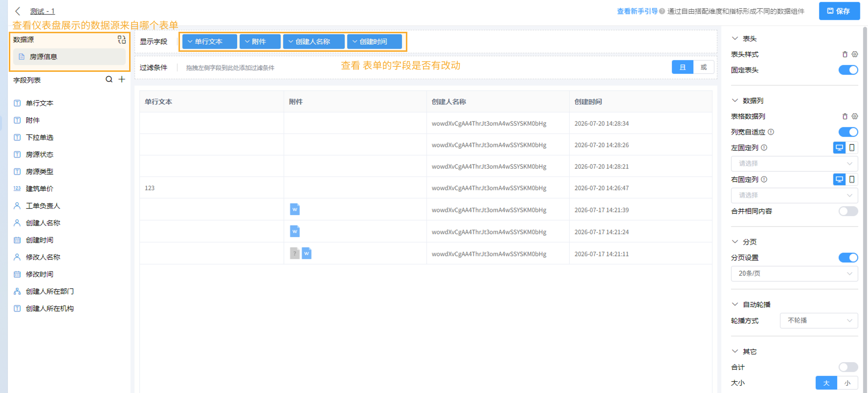Click the back arrow next to 测试-1
Viewport: 868px width, 393px height.
click(x=18, y=11)
